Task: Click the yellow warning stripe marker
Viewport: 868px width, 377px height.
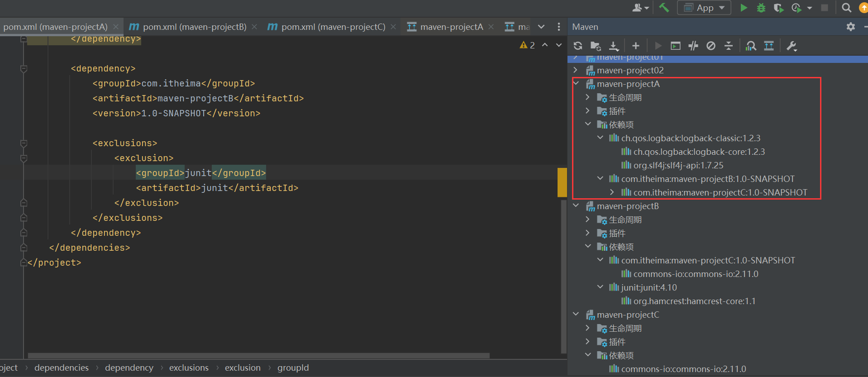Action: (x=562, y=182)
